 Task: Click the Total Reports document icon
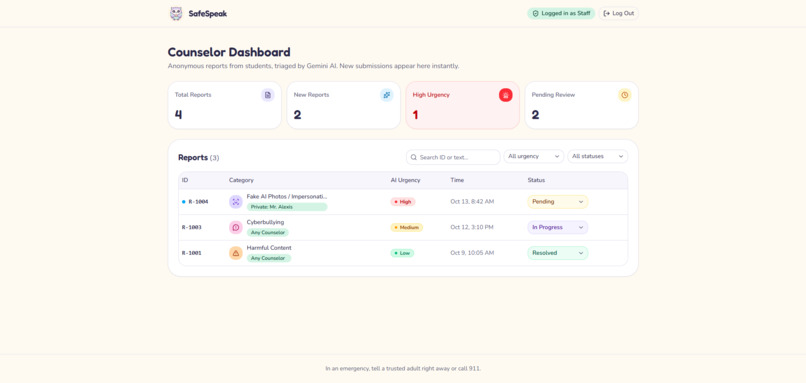click(x=268, y=95)
